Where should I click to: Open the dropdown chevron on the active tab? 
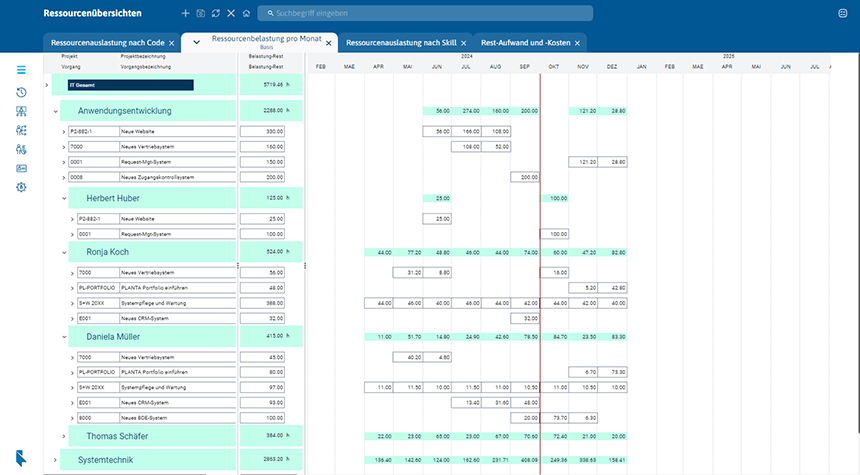coord(197,43)
